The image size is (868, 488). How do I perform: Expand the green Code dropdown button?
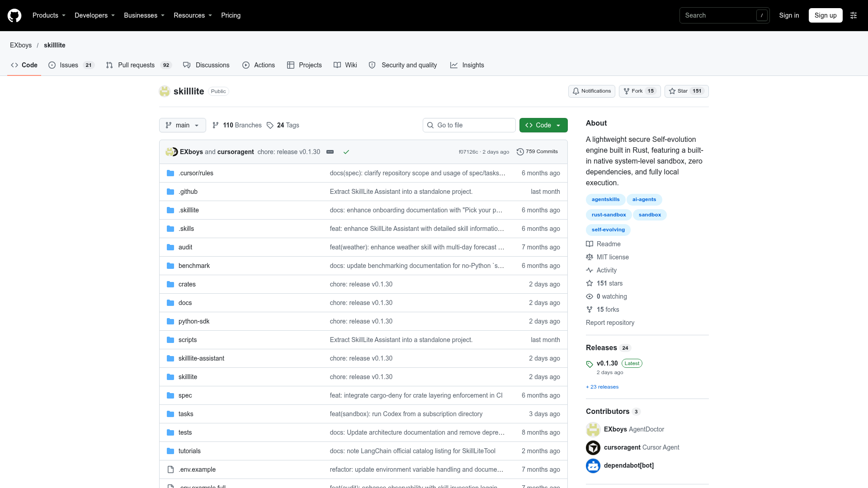coord(543,125)
